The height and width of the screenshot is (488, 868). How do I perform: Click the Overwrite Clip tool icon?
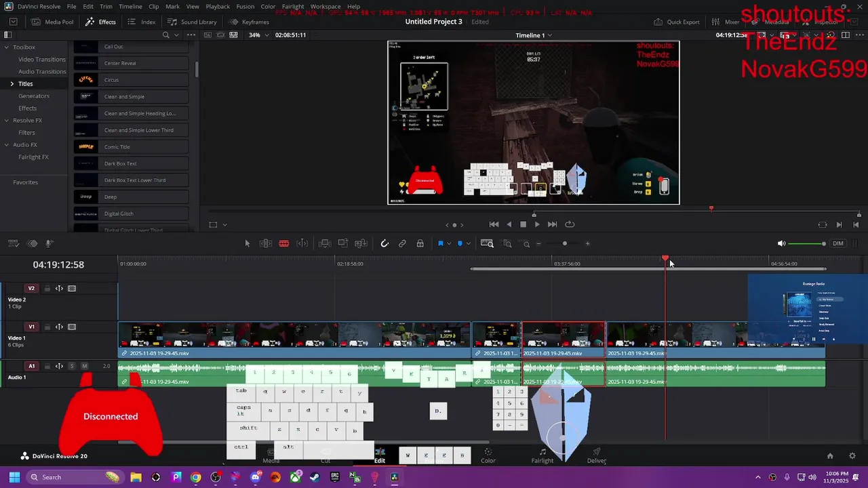(x=343, y=243)
